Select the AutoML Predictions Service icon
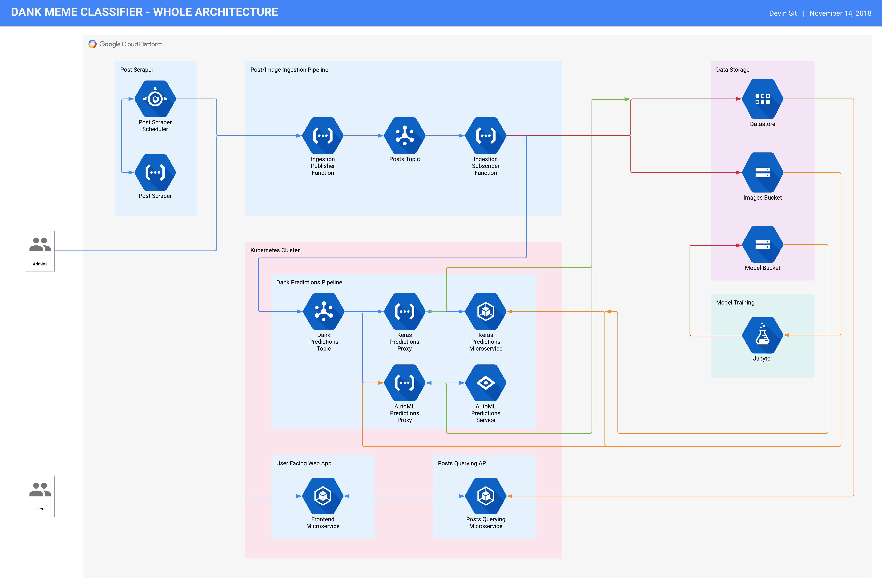 click(x=486, y=383)
